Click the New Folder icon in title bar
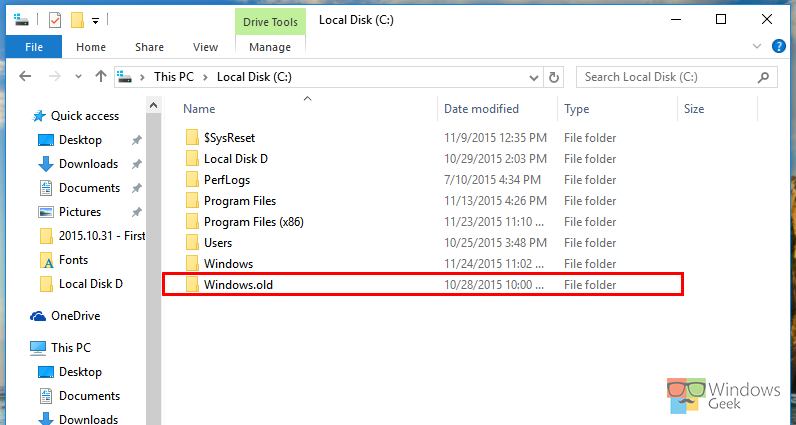This screenshot has height=425, width=796. [x=76, y=19]
